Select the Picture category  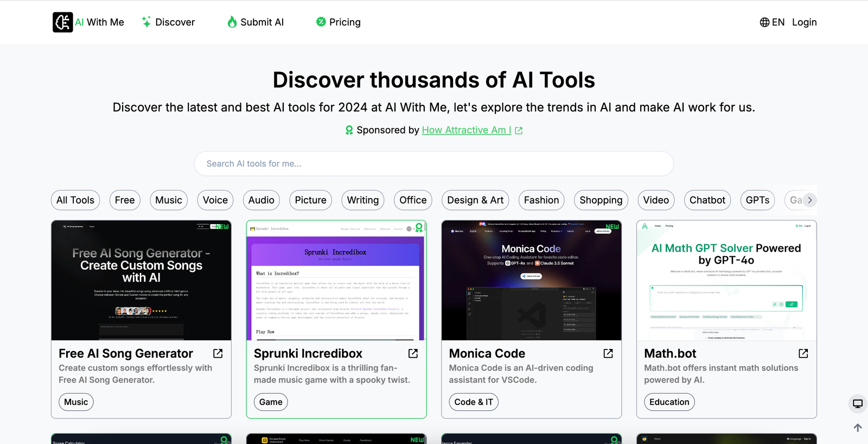[x=311, y=200]
